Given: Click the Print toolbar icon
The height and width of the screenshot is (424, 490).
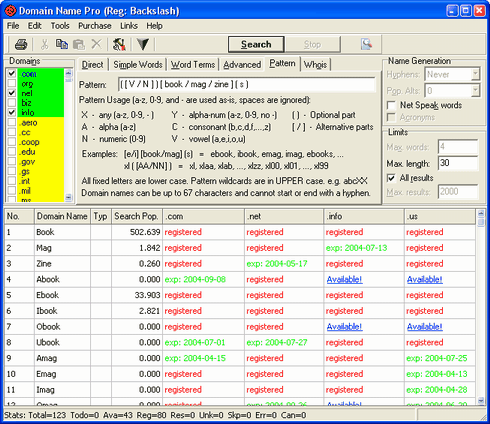Looking at the screenshot, I should (x=21, y=44).
